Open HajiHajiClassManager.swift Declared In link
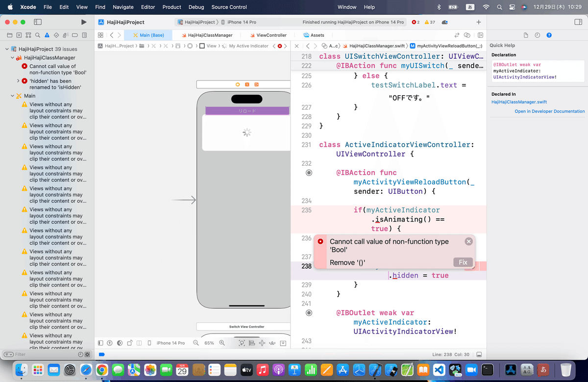This screenshot has width=588, height=382. pos(519,102)
